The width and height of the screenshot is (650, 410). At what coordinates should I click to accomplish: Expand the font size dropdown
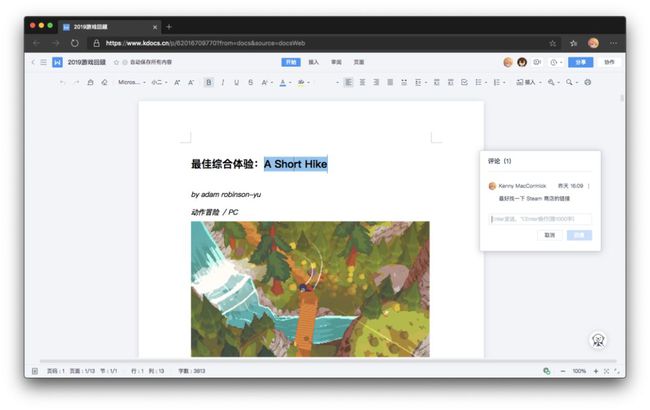pyautogui.click(x=159, y=82)
